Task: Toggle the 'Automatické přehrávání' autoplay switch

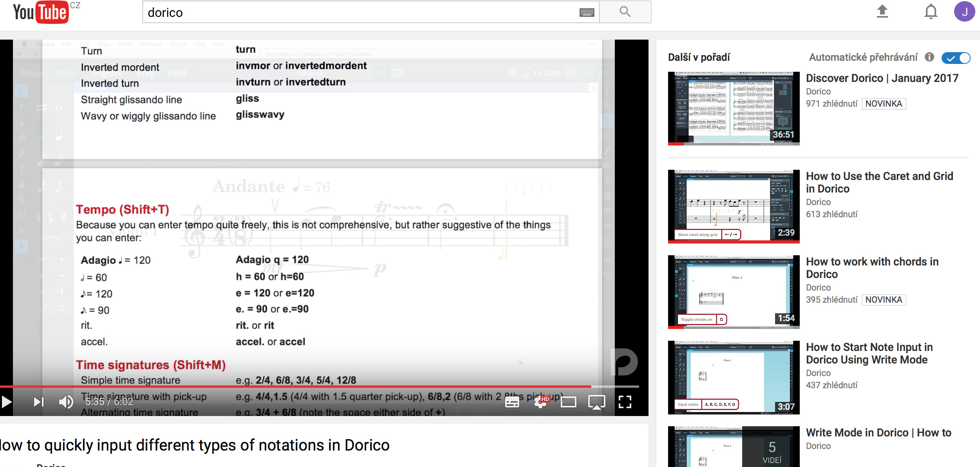Action: (956, 58)
